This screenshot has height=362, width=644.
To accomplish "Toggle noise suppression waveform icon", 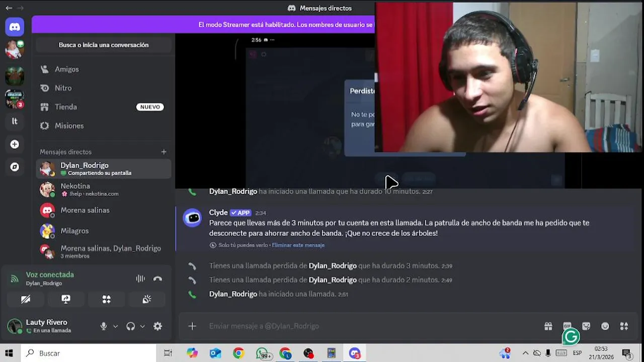I will pos(140,279).
